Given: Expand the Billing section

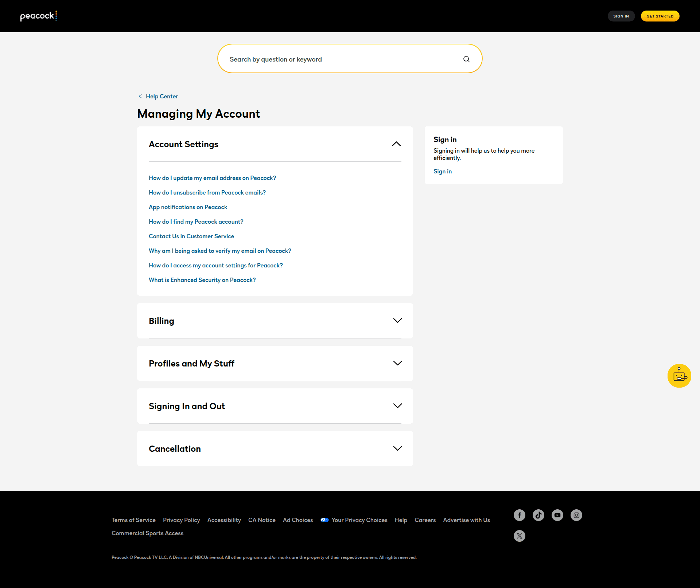Looking at the screenshot, I should pyautogui.click(x=397, y=321).
